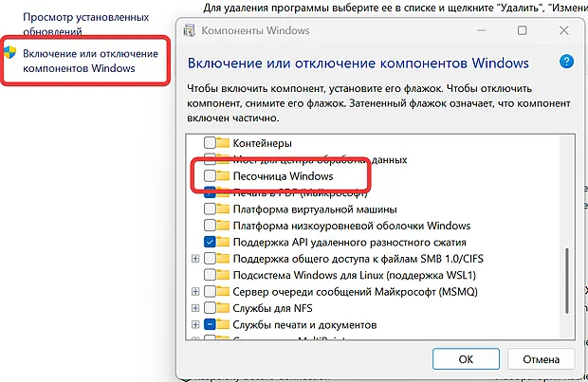Enable Платформа виртуальной машины checkbox

210,209
